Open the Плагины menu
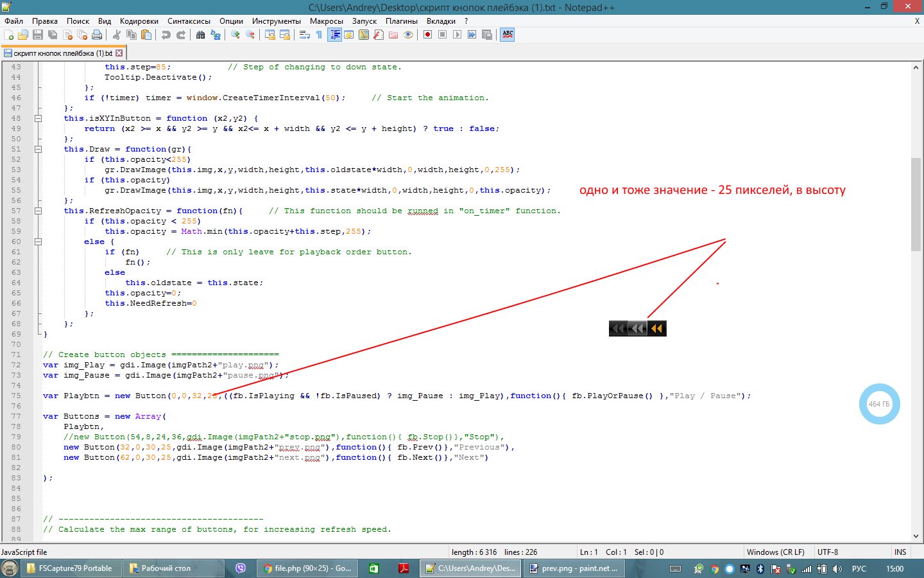Screen dimensions: 924x578 coord(401,21)
